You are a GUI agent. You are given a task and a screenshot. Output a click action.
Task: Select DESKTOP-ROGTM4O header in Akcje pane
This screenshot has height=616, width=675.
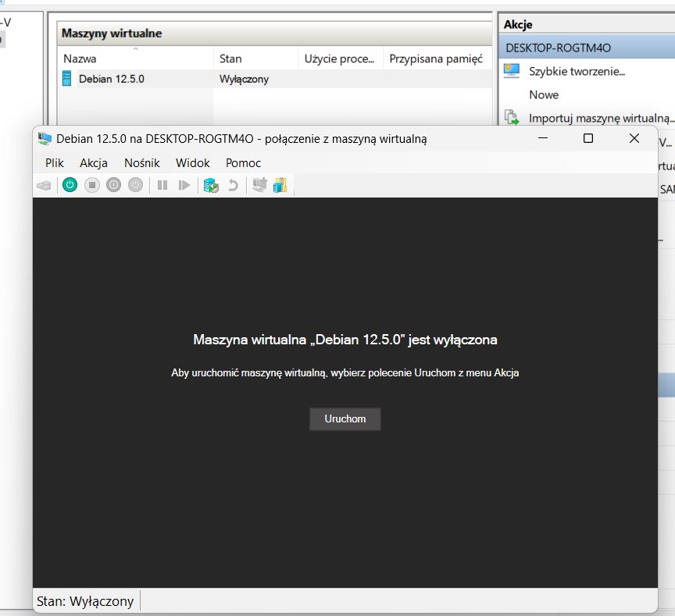586,48
